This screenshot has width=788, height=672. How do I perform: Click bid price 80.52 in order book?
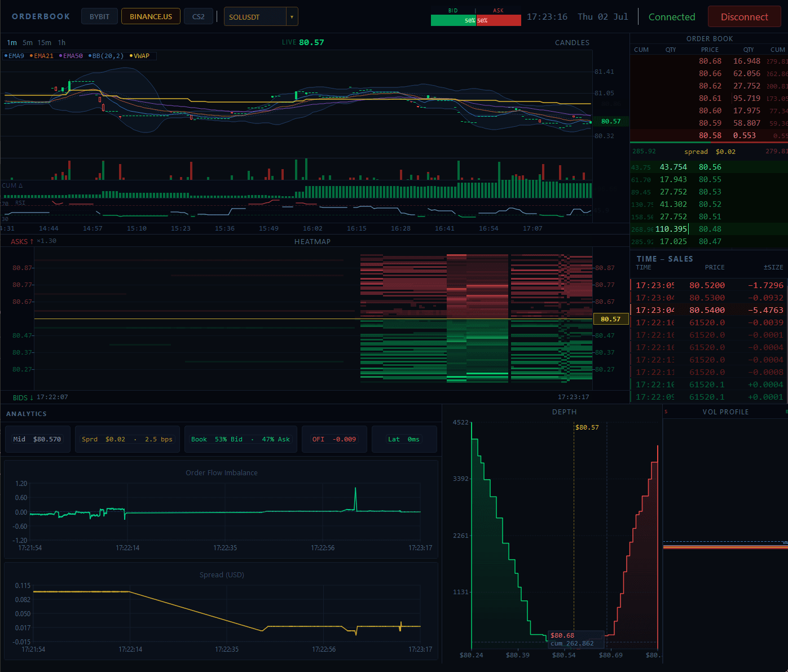710,204
